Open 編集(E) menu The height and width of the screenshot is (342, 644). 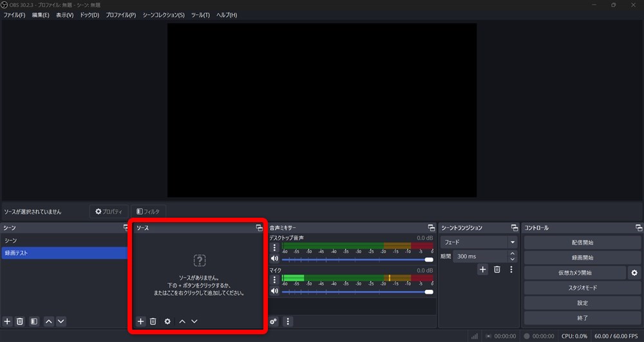pyautogui.click(x=41, y=15)
